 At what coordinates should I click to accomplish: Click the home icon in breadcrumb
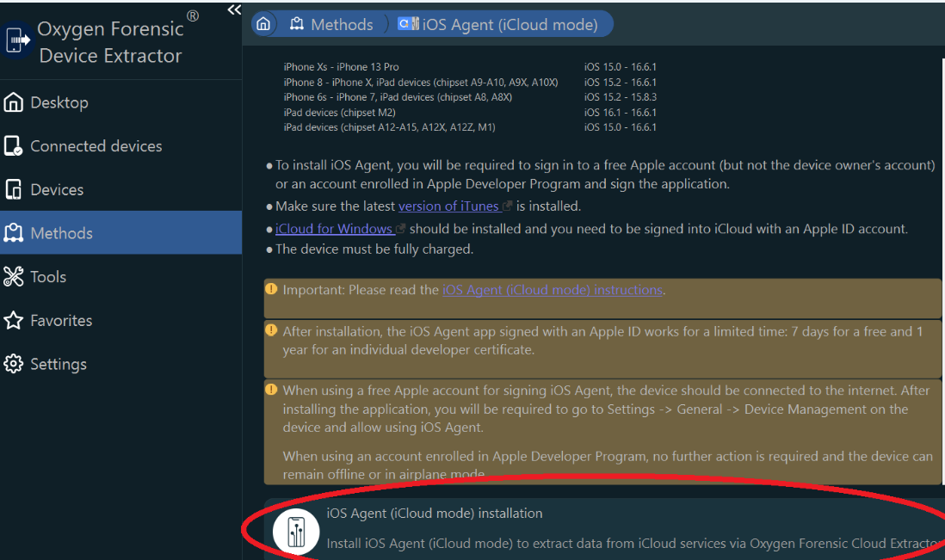tap(263, 24)
